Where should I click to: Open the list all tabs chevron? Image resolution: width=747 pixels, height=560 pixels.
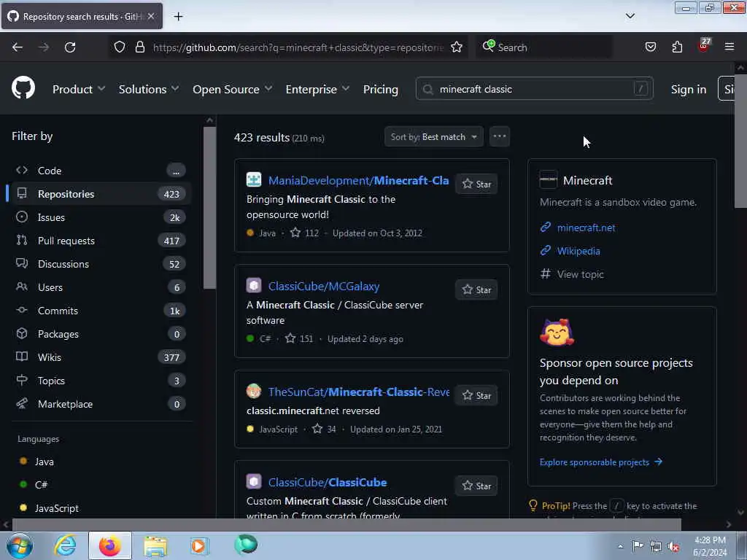[630, 16]
